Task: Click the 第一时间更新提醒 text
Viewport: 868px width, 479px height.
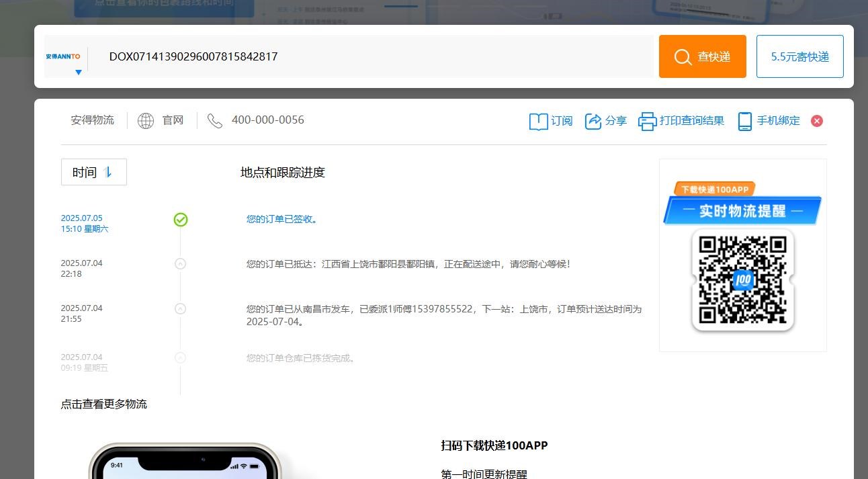Action: [484, 474]
